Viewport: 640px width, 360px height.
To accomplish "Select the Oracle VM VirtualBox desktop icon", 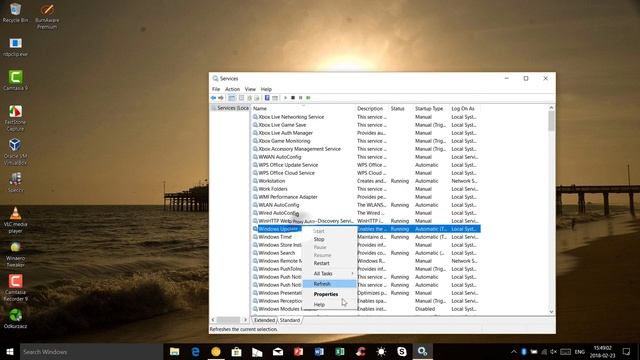I will click(x=16, y=152).
